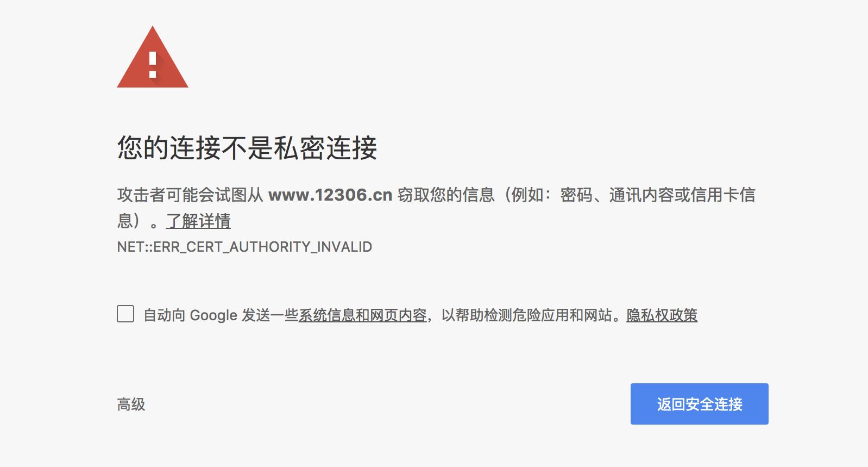Open the 系统信息和网页内容 link

tap(362, 315)
